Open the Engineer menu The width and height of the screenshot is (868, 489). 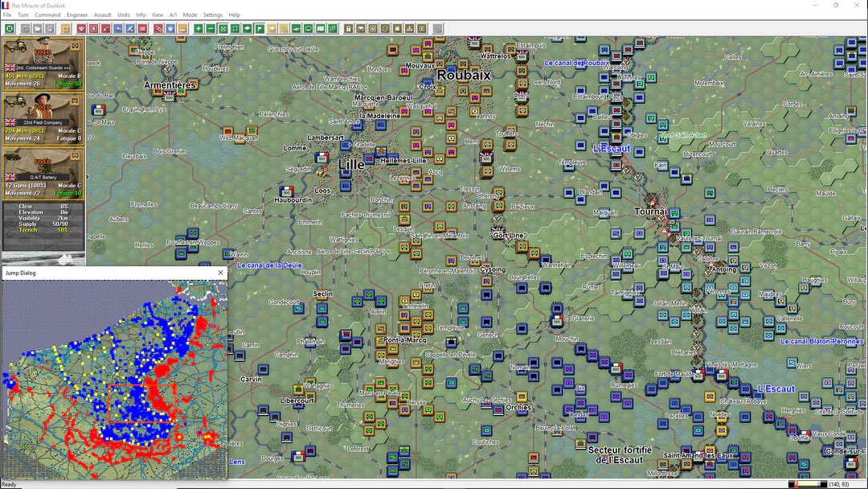click(x=77, y=15)
